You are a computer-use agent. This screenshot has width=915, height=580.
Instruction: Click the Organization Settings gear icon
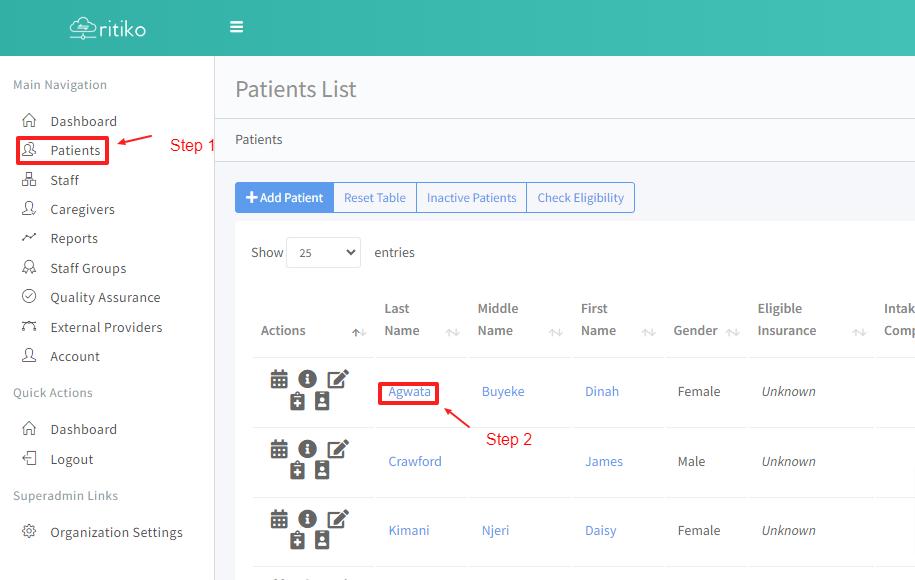pos(29,532)
